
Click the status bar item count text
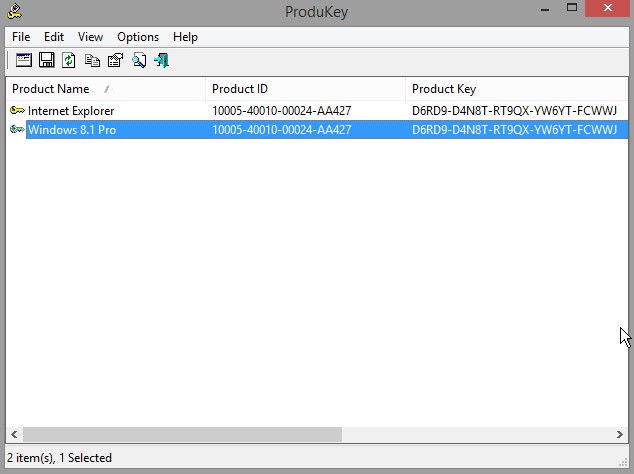pyautogui.click(x=59, y=458)
